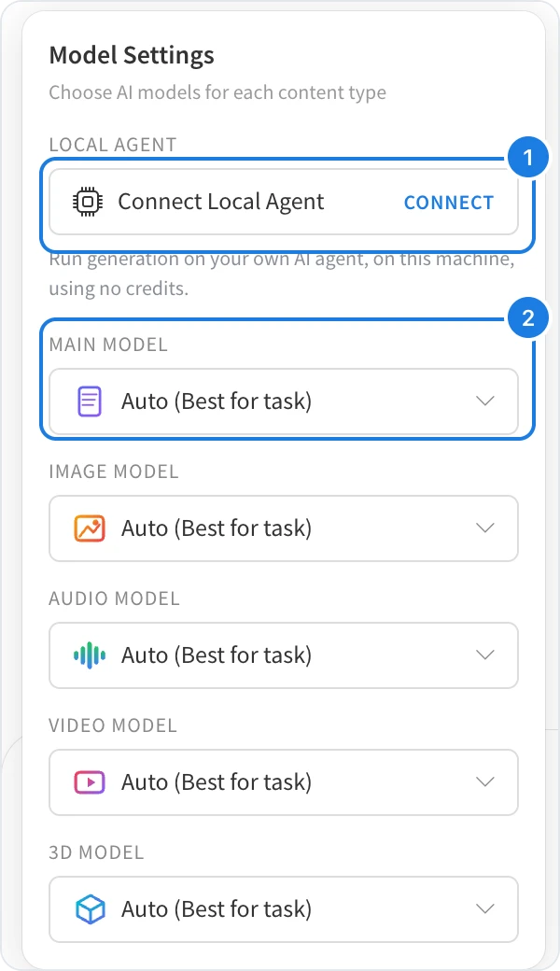Open the 3D Model dropdown
Screen dimensions: 560x971
click(284, 909)
